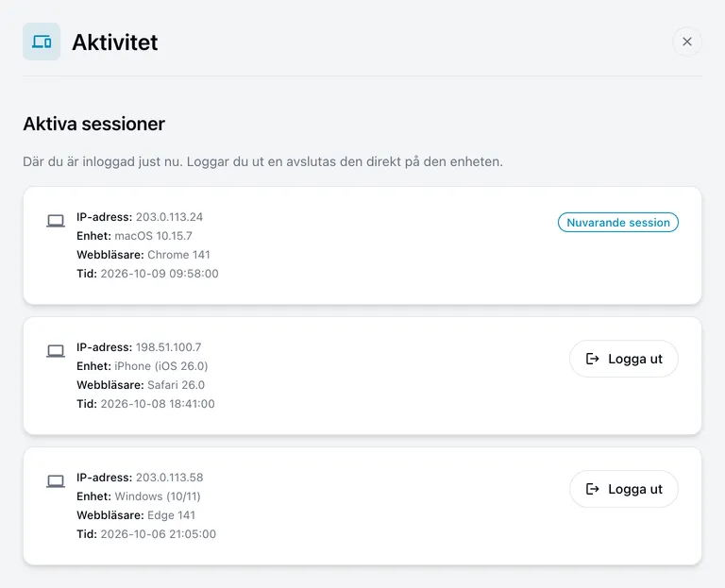The width and height of the screenshot is (725, 588).
Task: Click IP address 203.0.113.24
Action: point(169,217)
